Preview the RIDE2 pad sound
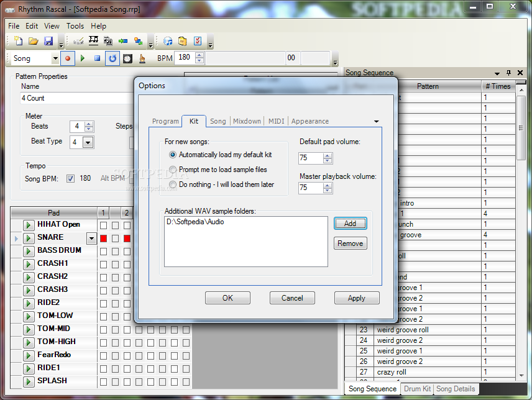532x400 pixels. [29, 303]
